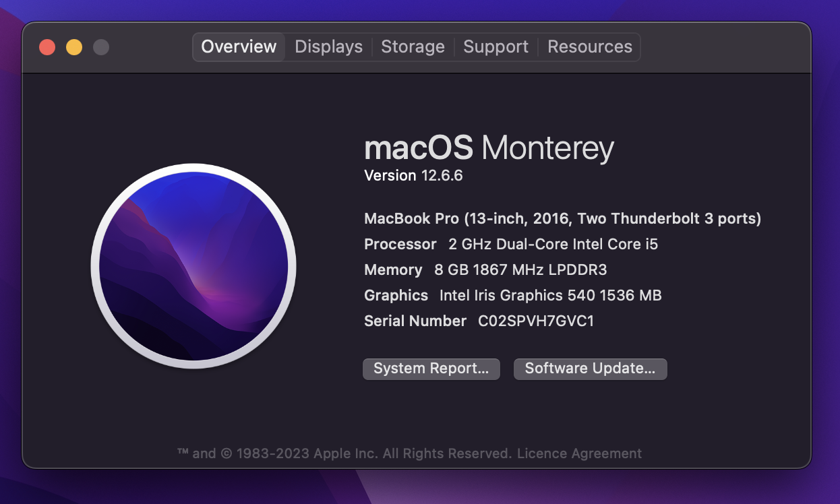
Task: Switch to the Overview tab
Action: [239, 47]
